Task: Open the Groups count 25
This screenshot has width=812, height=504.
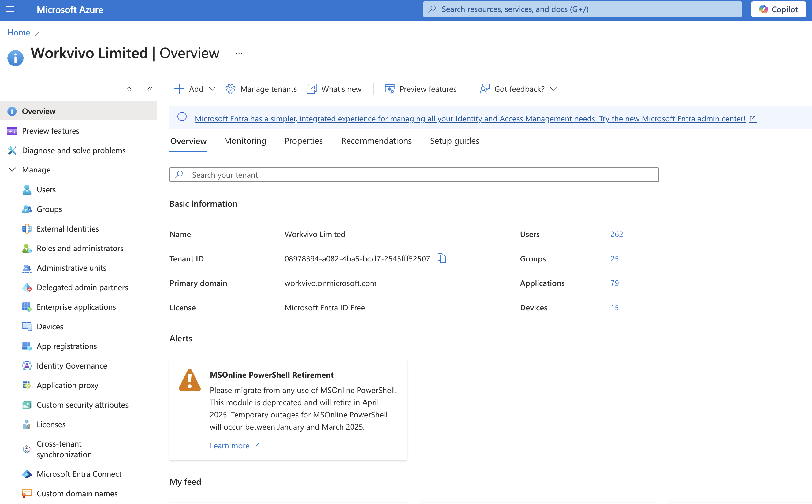Action: coord(614,258)
